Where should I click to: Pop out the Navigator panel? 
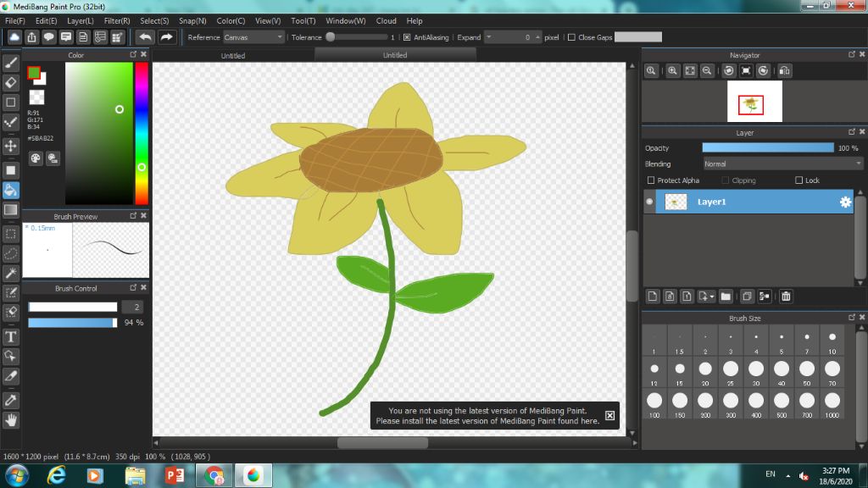851,54
